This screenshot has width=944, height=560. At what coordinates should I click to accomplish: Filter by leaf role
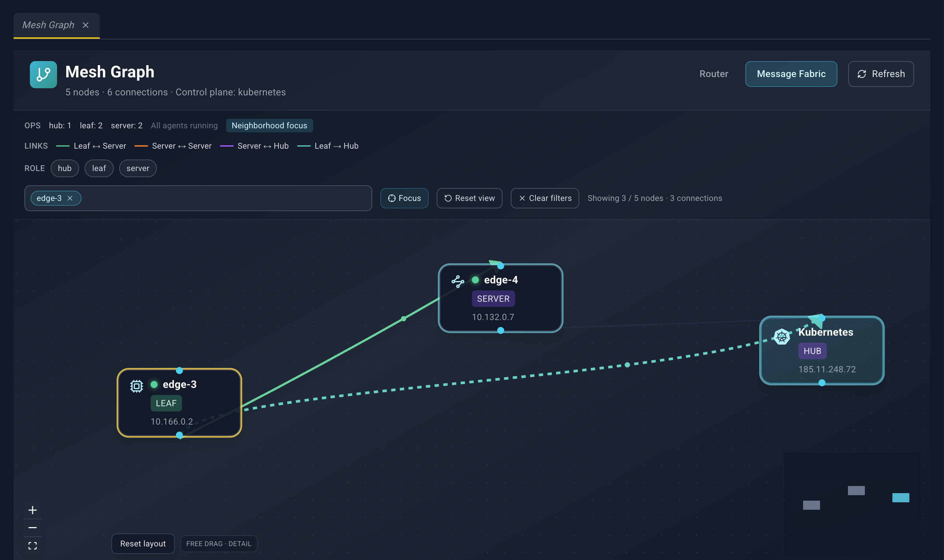point(99,168)
